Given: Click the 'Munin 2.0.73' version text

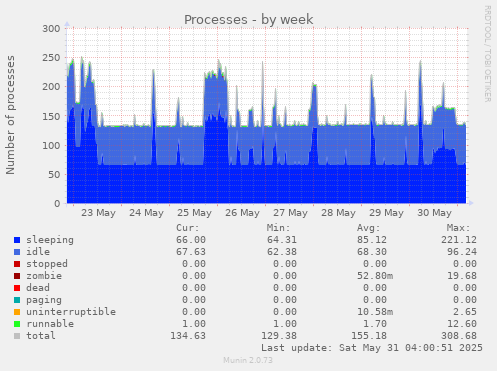Looking at the screenshot, I should [248, 360].
